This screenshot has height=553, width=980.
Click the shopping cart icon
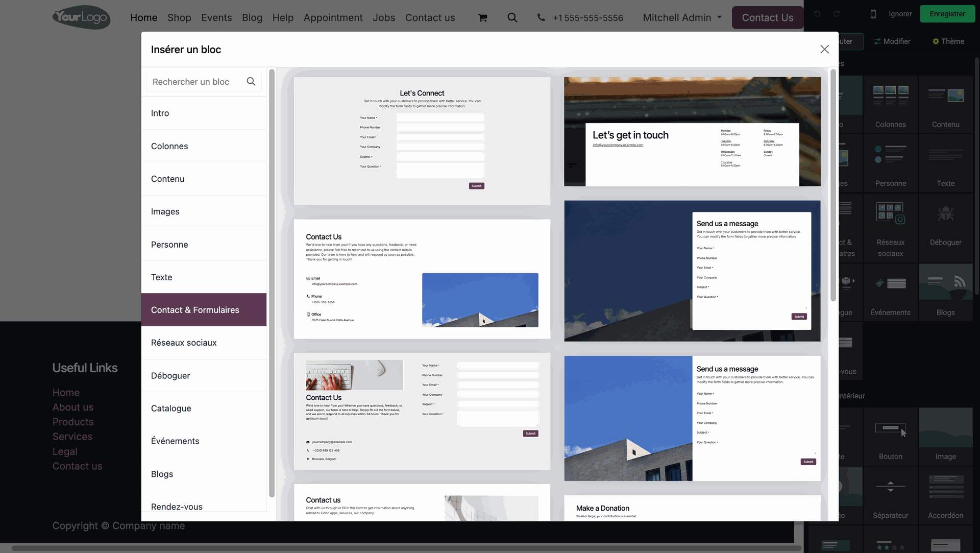pyautogui.click(x=482, y=18)
